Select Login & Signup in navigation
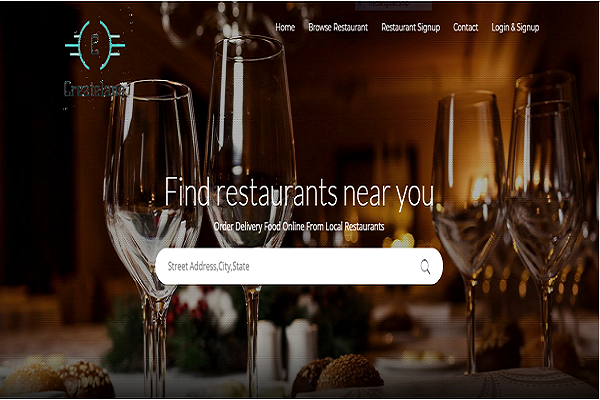The image size is (600, 400). [x=515, y=28]
